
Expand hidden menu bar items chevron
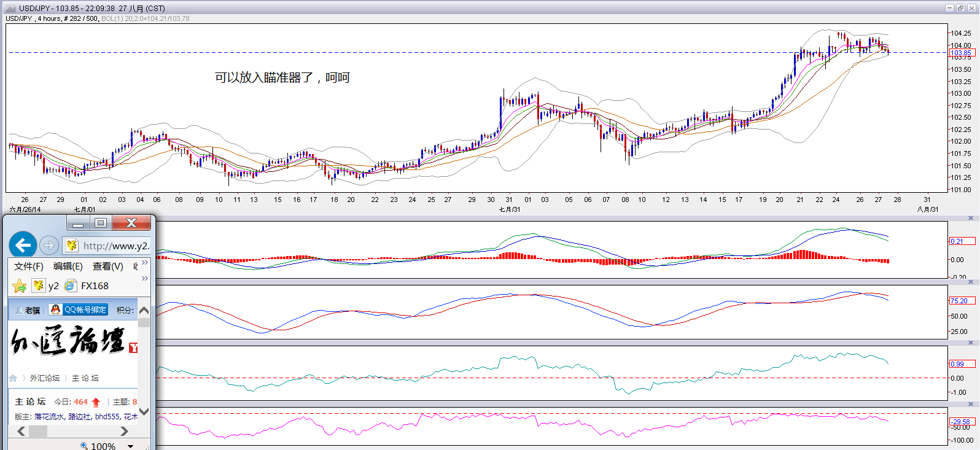tap(145, 263)
